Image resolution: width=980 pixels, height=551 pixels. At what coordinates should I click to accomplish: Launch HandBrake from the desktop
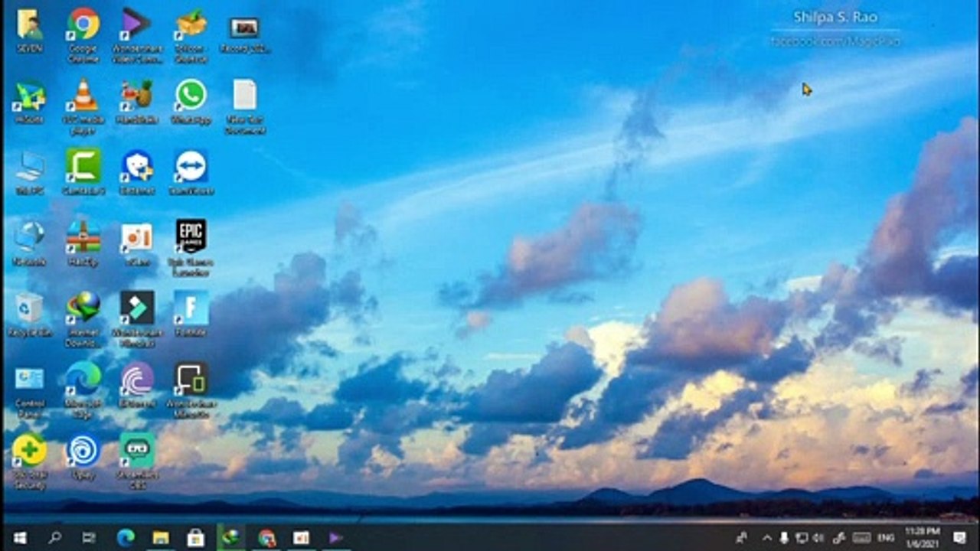click(x=137, y=101)
